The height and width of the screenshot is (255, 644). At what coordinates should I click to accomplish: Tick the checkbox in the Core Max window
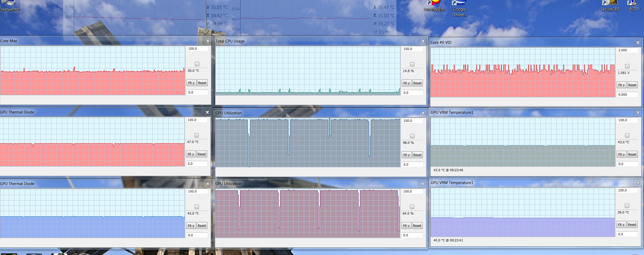(197, 64)
